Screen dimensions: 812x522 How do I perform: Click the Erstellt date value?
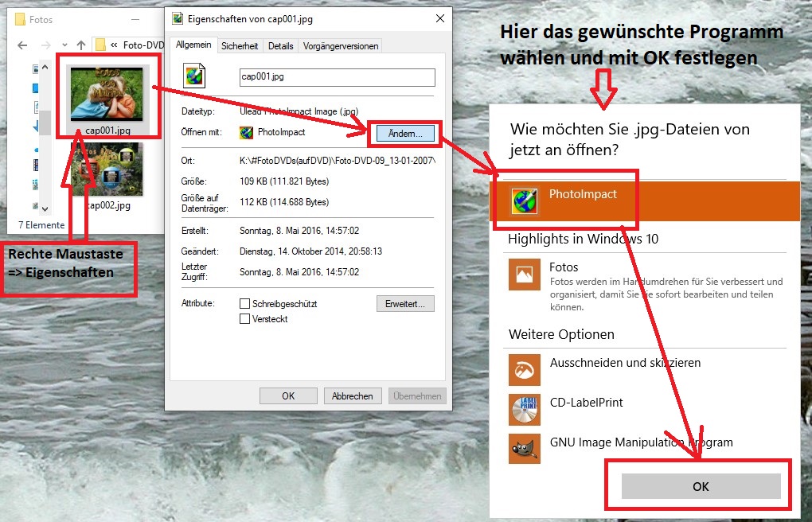299,231
